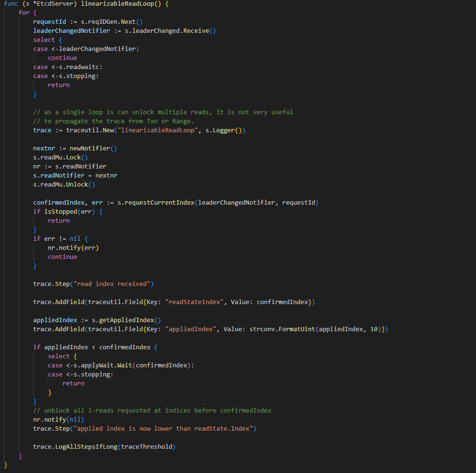The width and height of the screenshot is (476, 473).
Task: Click the first select keyword
Action: [x=44, y=40]
